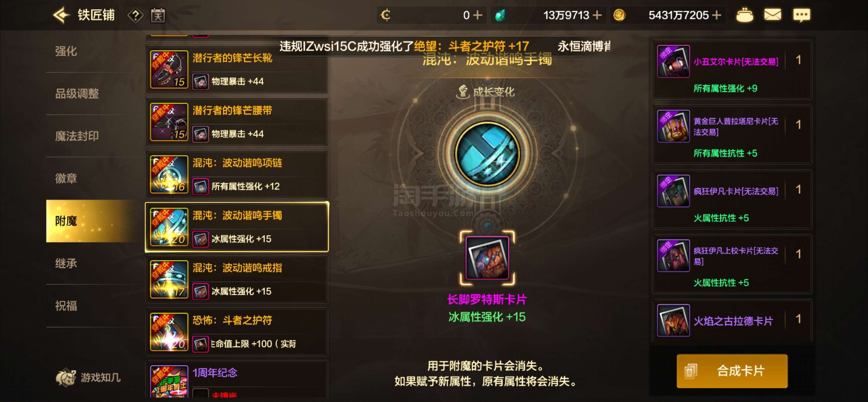Image resolution: width=868 pixels, height=402 pixels.
Task: Click the back arrow beside 铁匠铺
Action: (x=61, y=15)
